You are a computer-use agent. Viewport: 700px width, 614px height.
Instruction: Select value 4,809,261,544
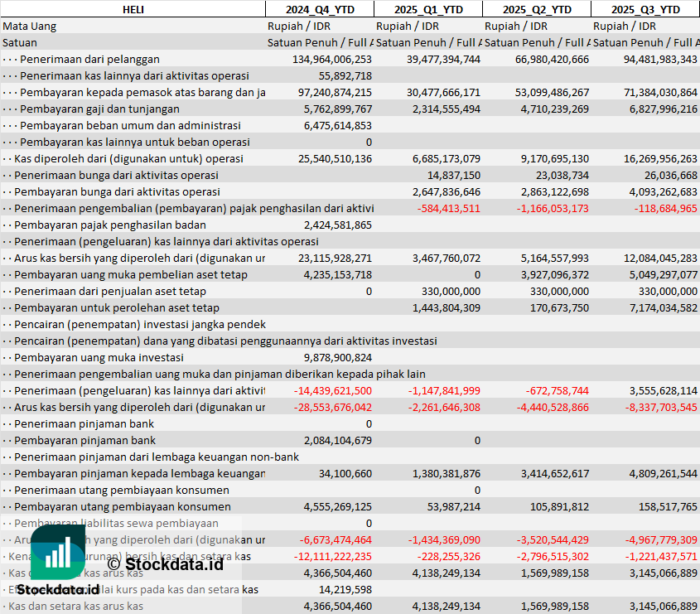[x=664, y=473]
